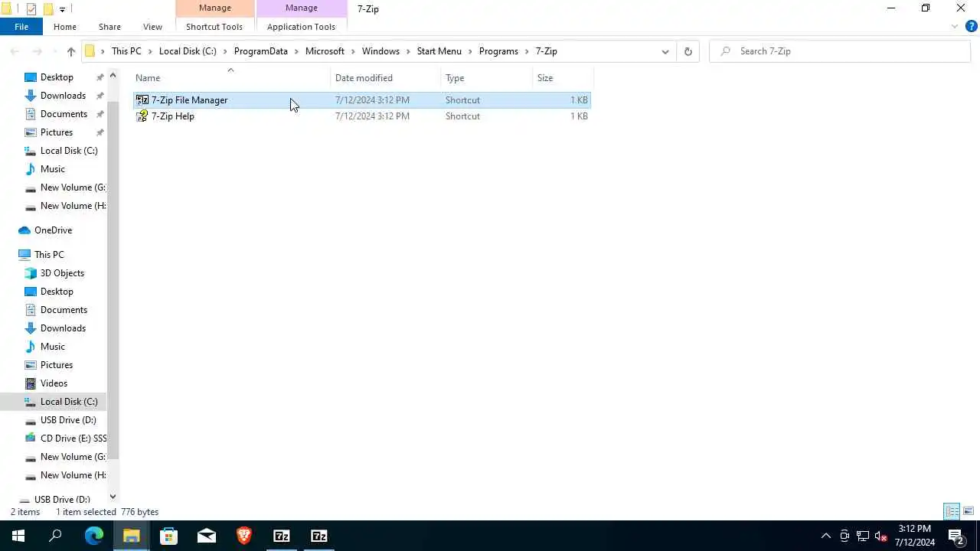Select OneDrive in navigation pane
This screenshot has width=980, height=551.
53,230
